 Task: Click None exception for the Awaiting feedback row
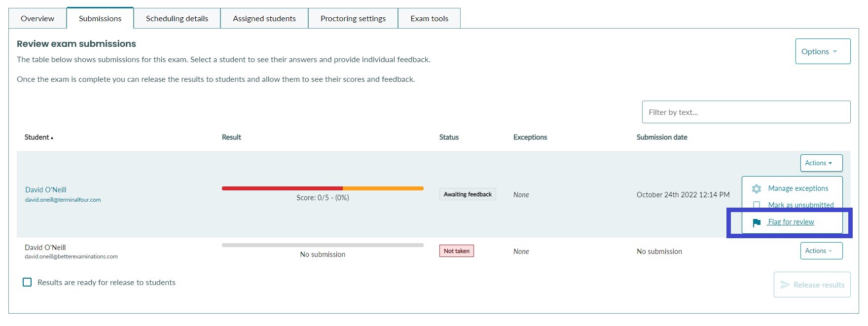(521, 195)
